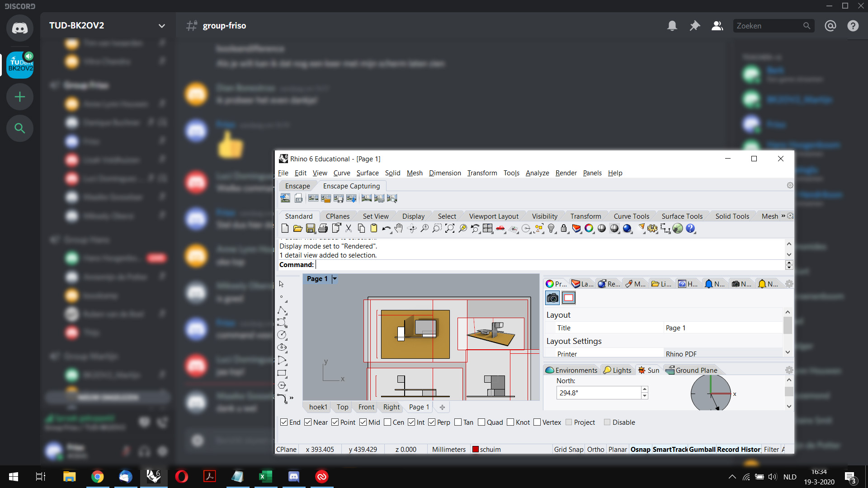
Task: Click the Options gear icon in toolbar
Action: (x=652, y=229)
